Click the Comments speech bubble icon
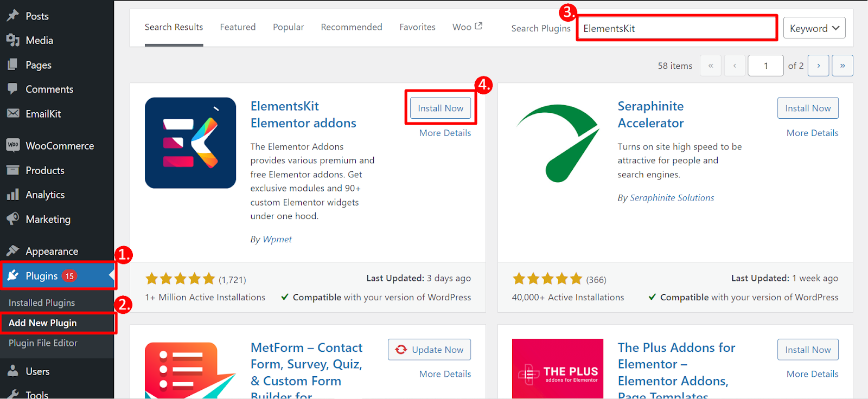Image resolution: width=868 pixels, height=399 pixels. [x=13, y=89]
